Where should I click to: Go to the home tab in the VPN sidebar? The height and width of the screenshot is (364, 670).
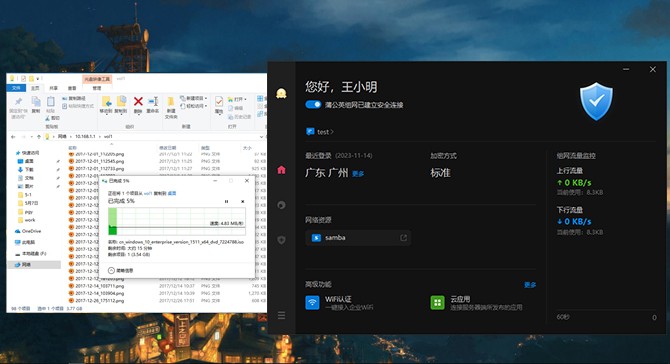tap(281, 170)
